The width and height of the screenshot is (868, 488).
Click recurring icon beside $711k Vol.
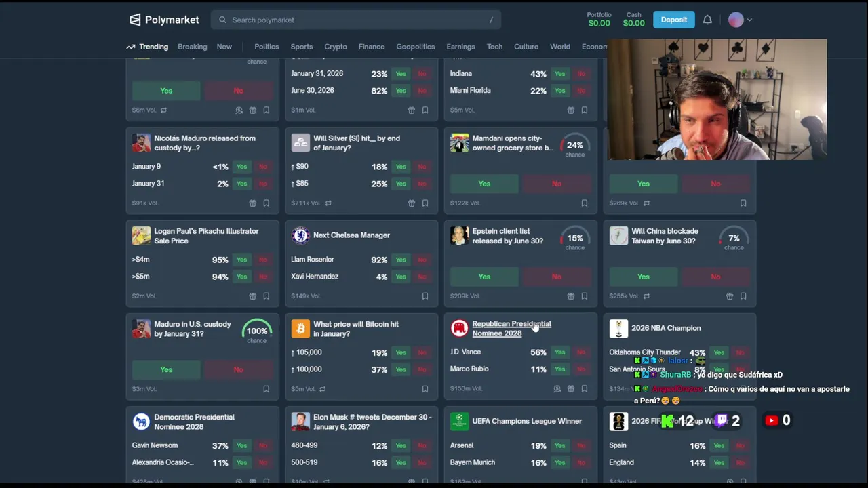(x=328, y=203)
